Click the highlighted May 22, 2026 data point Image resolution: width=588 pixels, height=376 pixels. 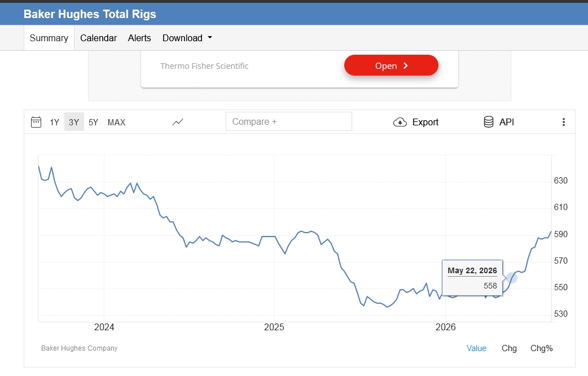pyautogui.click(x=512, y=278)
